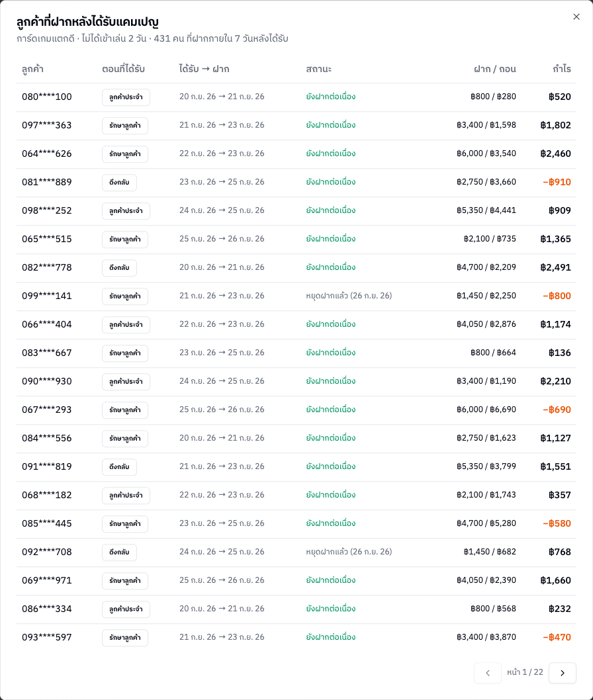Click the ลูกค้า column header
Image resolution: width=593 pixels, height=700 pixels.
point(32,69)
